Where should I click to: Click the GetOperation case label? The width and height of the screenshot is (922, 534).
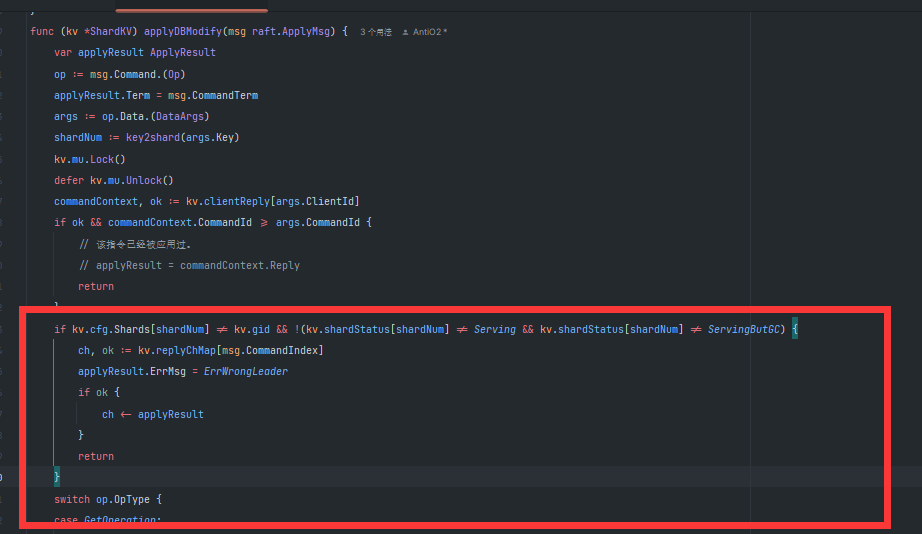(x=120, y=520)
